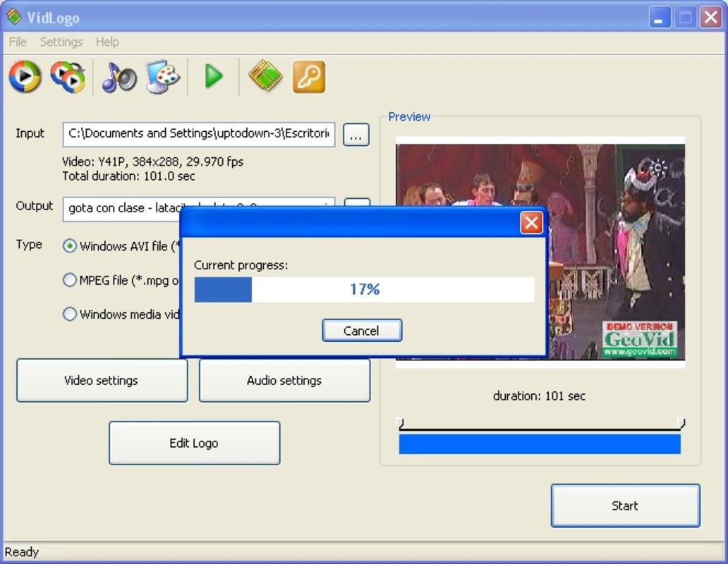Open the File menu
Viewport: 728px width, 564px height.
pos(18,42)
